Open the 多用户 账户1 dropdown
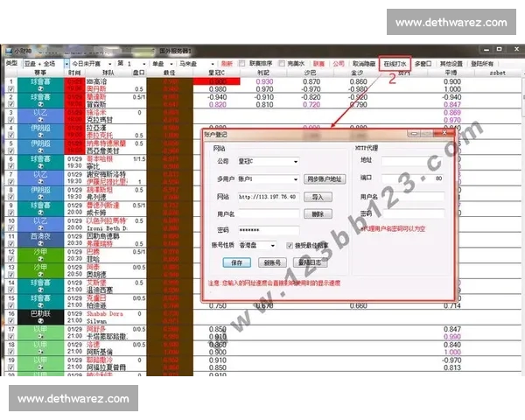Screen dimensions: 525x420 click(296, 179)
